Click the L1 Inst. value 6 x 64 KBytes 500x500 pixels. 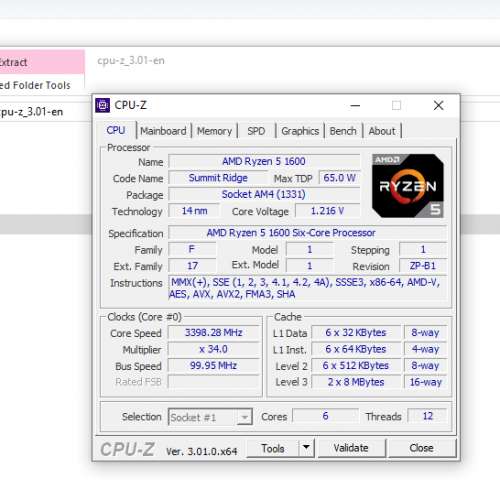(356, 349)
